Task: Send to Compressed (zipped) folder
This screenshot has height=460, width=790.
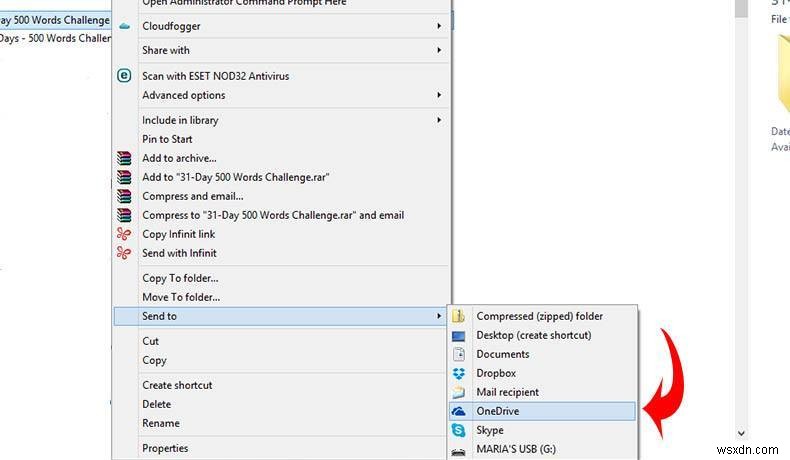Action: 543,316
